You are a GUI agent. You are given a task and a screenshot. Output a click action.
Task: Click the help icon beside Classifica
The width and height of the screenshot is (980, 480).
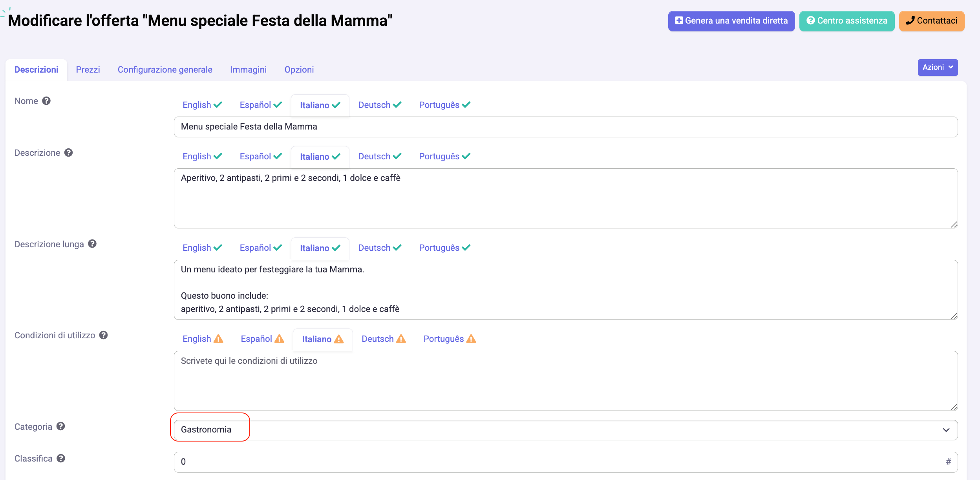pos(61,458)
